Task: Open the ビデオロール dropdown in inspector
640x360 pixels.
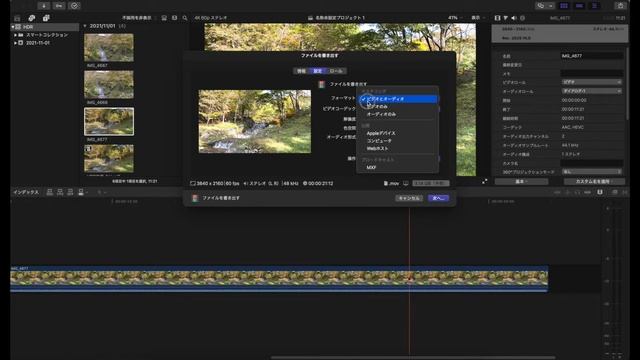Action: click(x=591, y=82)
